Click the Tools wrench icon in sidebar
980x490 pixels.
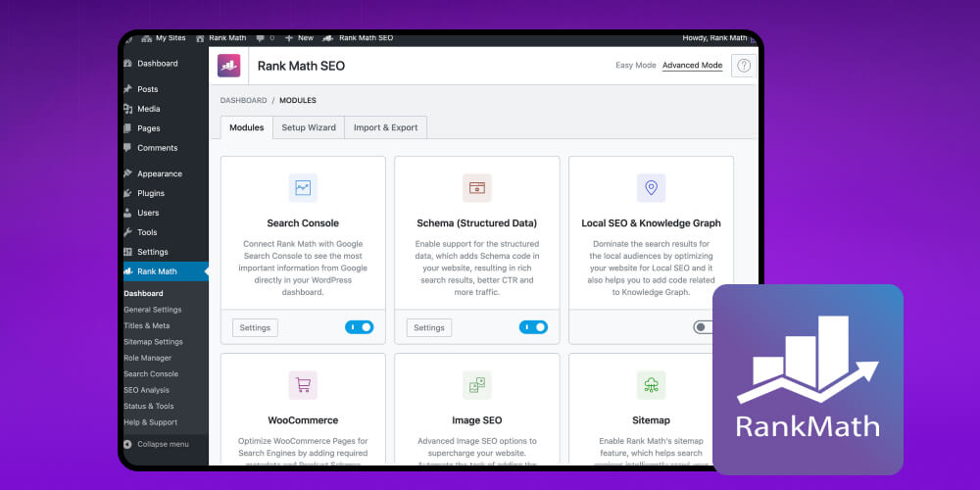coord(127,232)
